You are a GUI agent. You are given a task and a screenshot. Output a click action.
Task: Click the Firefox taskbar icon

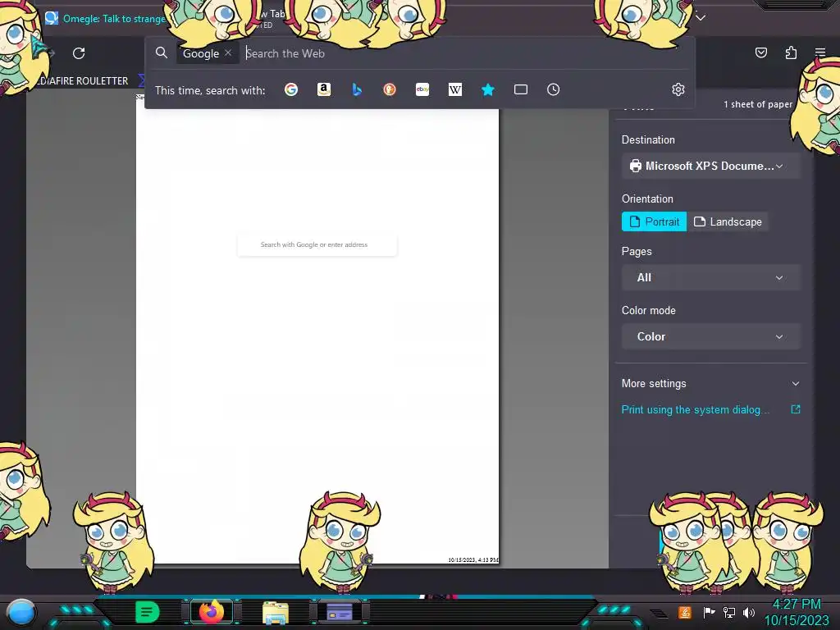tap(212, 612)
